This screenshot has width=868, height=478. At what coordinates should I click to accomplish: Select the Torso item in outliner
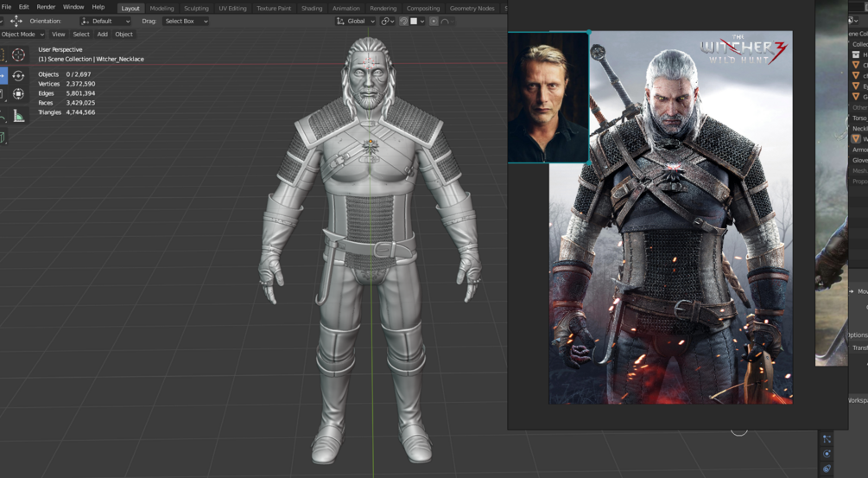[859, 118]
